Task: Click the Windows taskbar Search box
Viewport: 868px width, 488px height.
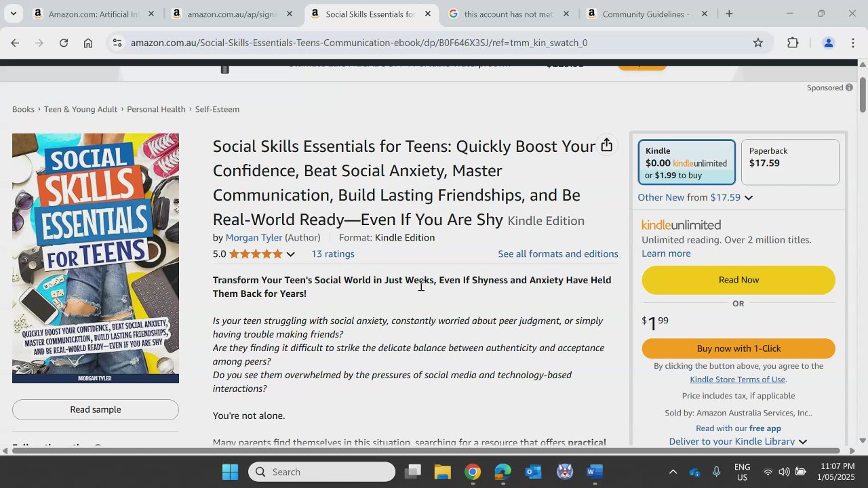Action: coord(321,472)
